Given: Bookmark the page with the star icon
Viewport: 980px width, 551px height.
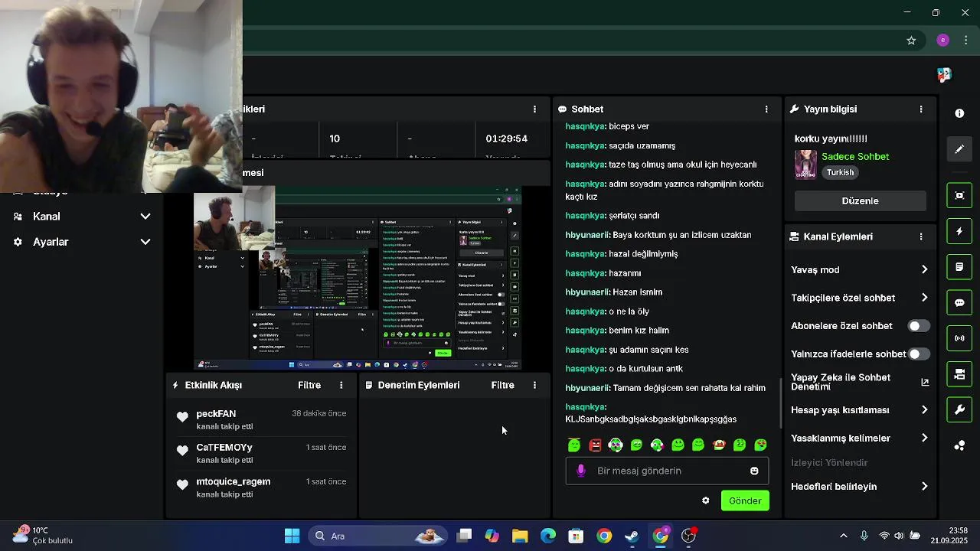Looking at the screenshot, I should pos(911,41).
